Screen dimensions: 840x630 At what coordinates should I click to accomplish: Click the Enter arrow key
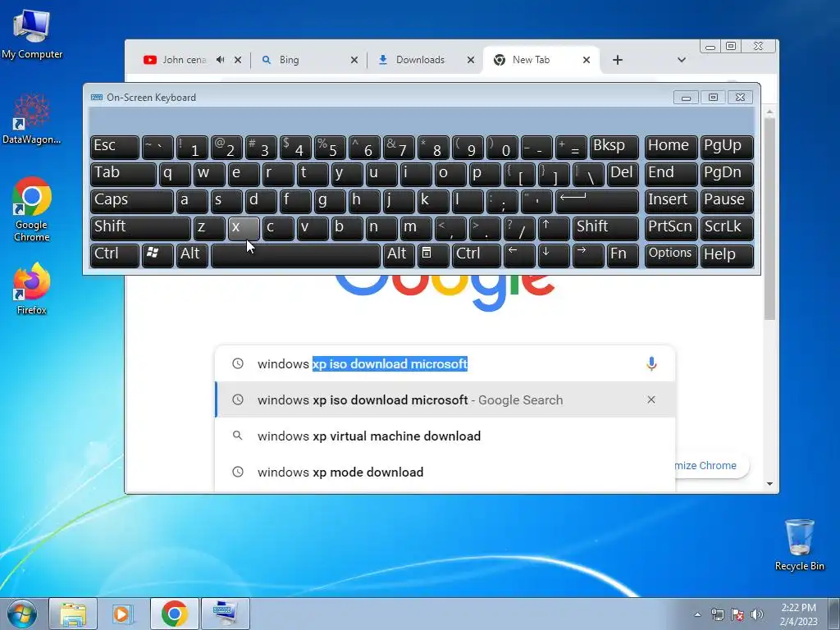tap(597, 202)
